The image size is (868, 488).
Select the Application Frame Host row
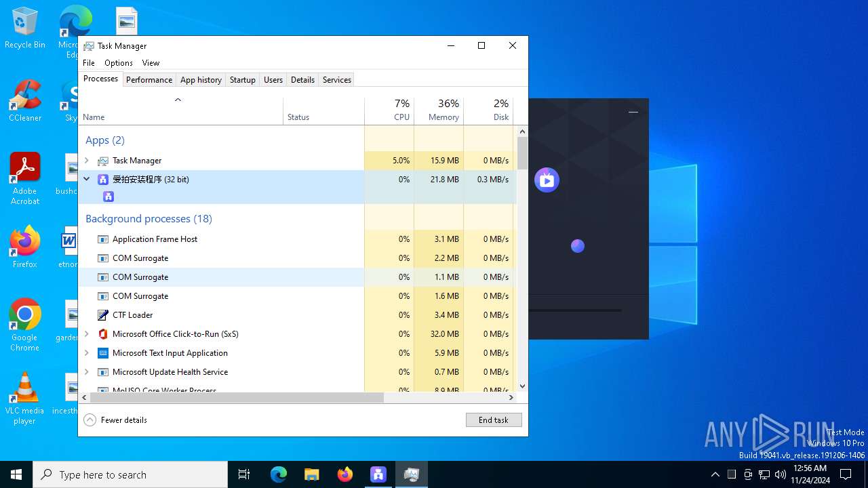pyautogui.click(x=297, y=239)
